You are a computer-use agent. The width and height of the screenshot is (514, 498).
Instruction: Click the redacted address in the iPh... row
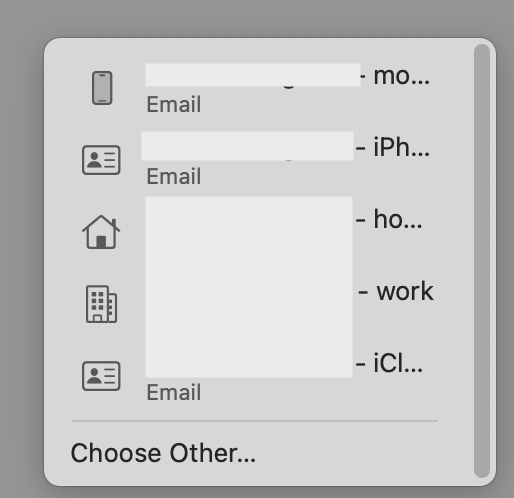247,146
